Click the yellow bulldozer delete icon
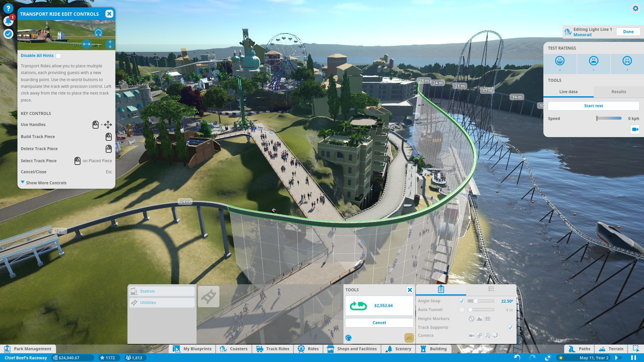 click(x=409, y=338)
